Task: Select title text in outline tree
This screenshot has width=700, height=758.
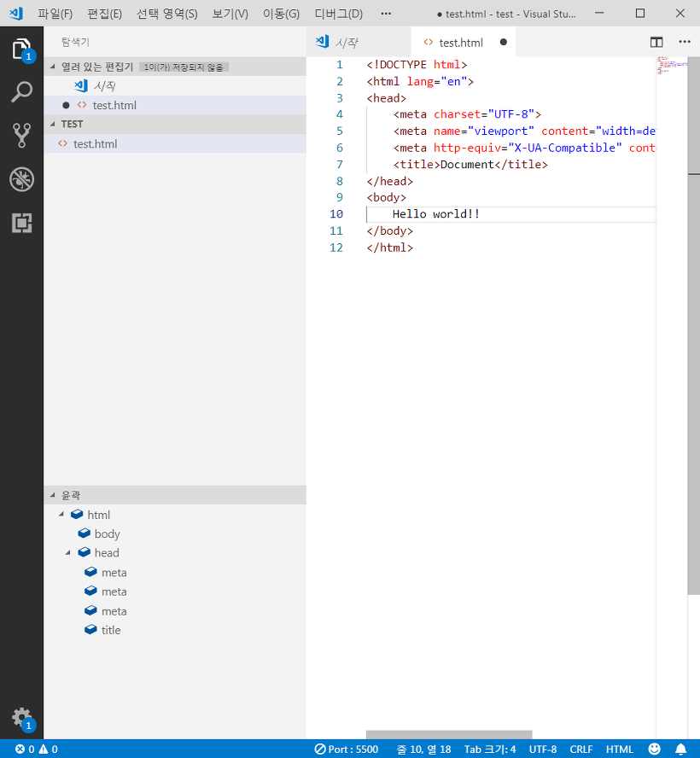Action: tap(111, 630)
